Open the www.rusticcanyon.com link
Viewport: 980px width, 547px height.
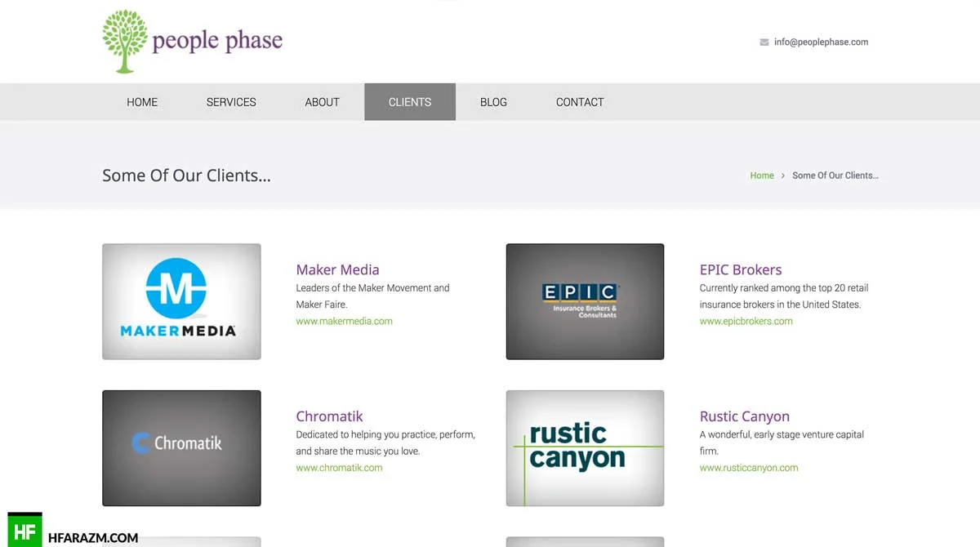pyautogui.click(x=749, y=468)
